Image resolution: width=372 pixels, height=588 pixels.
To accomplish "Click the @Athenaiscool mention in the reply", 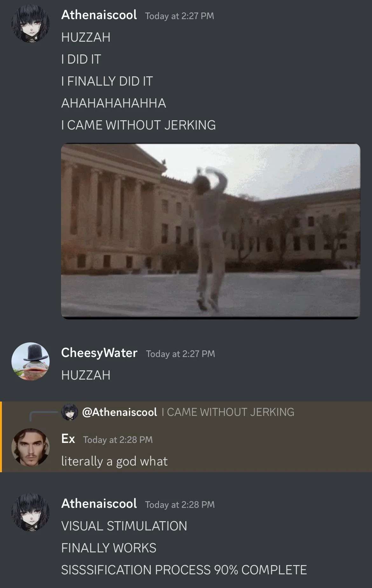I will 119,412.
